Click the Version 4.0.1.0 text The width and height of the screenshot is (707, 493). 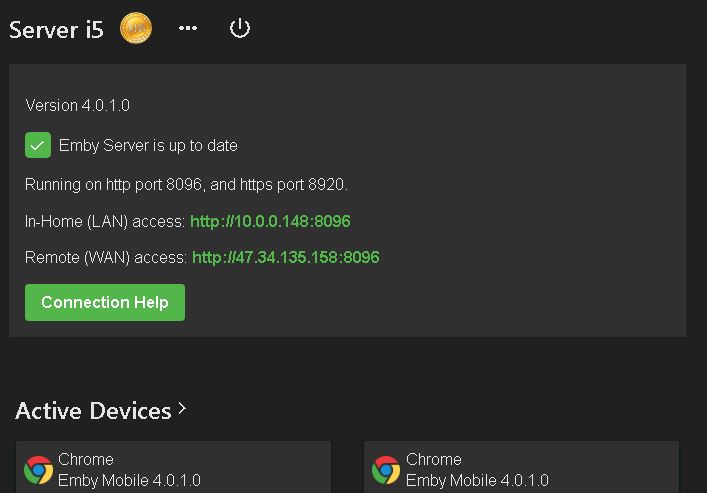77,105
